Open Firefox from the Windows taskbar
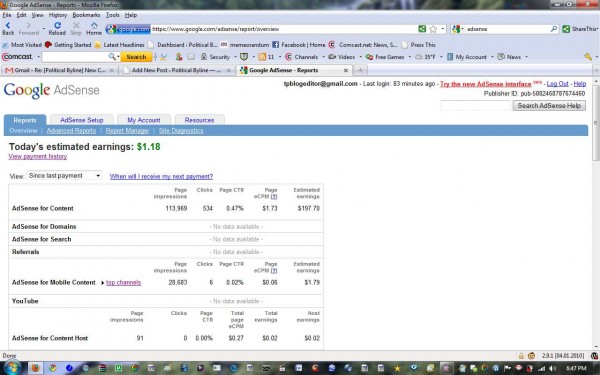This screenshot has width=600, height=375. coord(35,368)
